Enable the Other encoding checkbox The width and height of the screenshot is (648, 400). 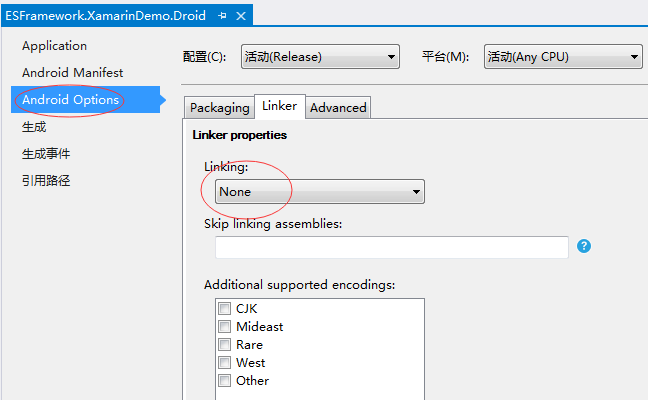point(224,381)
